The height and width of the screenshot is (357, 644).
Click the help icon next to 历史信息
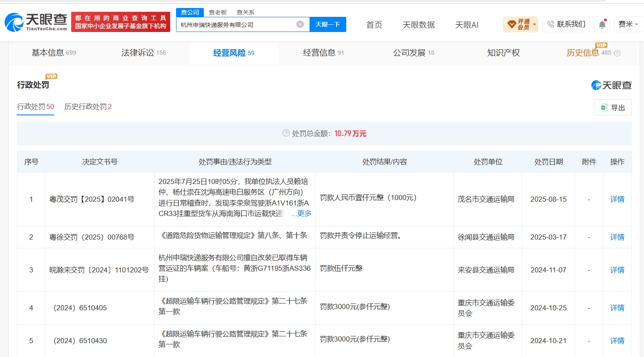coord(617,53)
